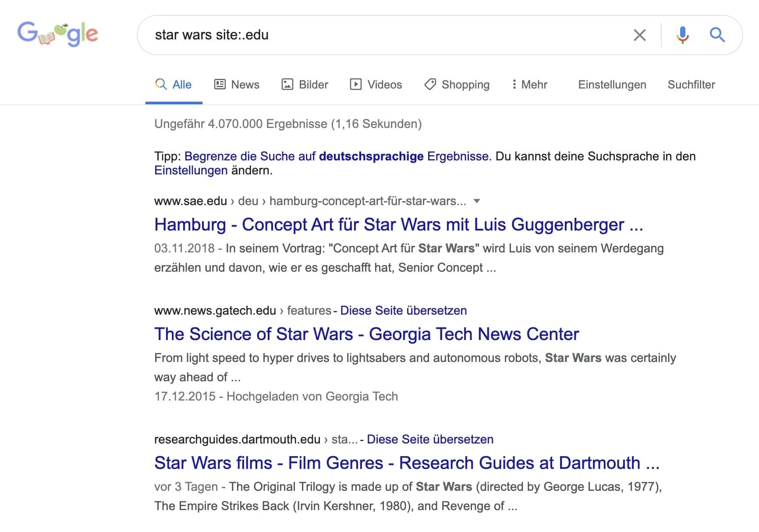Click the blue magnifying glass search icon

click(x=717, y=35)
